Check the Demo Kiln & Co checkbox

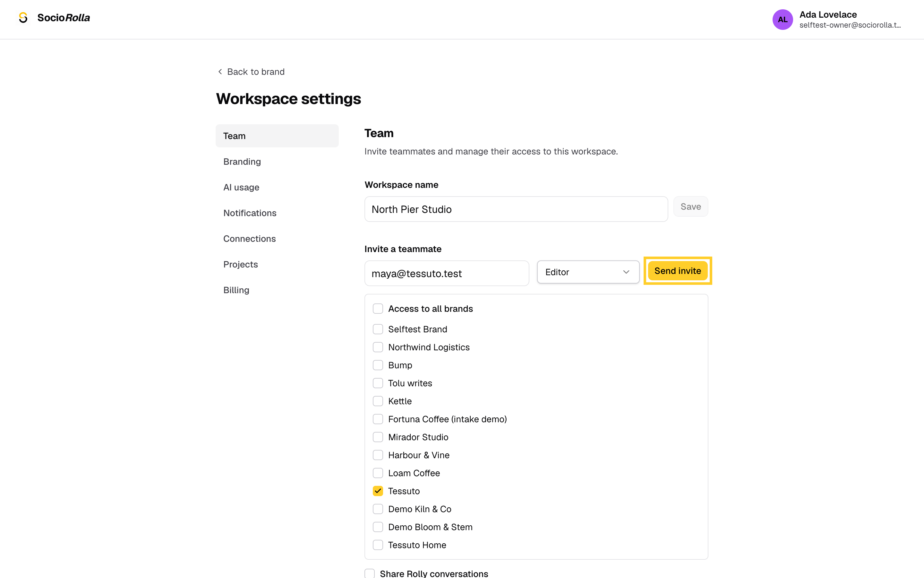tap(378, 509)
